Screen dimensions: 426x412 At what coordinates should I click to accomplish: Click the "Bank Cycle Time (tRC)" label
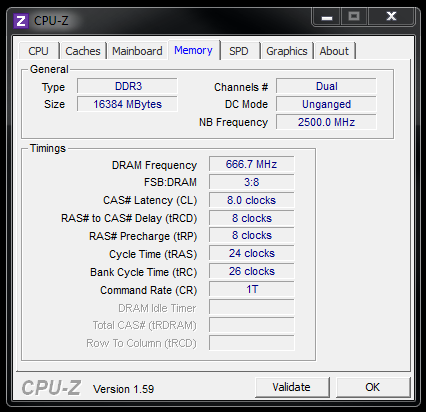[x=144, y=272]
